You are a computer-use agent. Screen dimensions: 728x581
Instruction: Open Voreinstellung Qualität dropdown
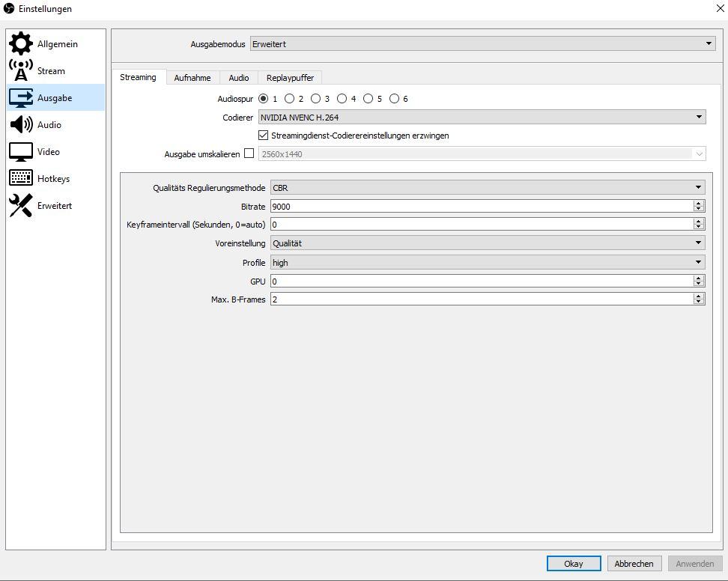[488, 243]
